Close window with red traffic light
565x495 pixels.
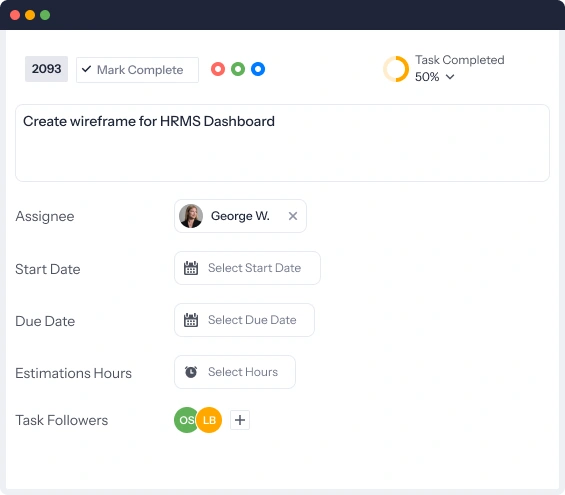click(x=15, y=15)
